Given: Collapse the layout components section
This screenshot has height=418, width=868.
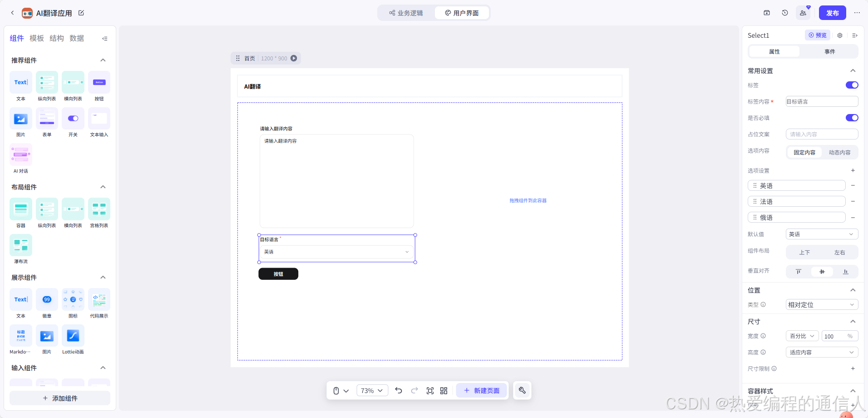Looking at the screenshot, I should pyautogui.click(x=103, y=187).
